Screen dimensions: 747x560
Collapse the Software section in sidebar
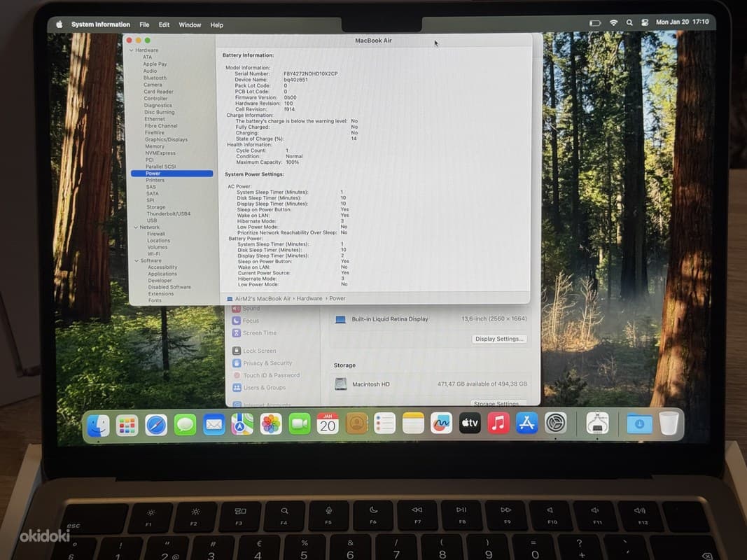tap(137, 260)
